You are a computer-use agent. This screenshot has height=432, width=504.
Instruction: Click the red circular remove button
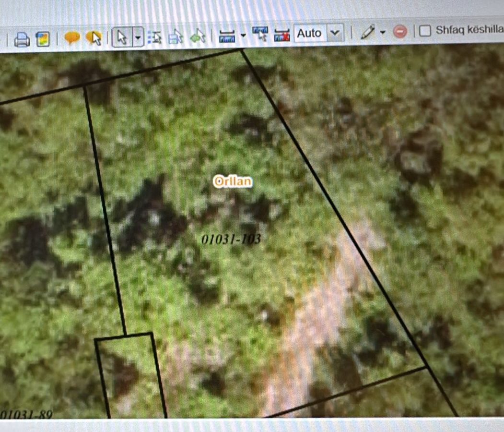[400, 32]
